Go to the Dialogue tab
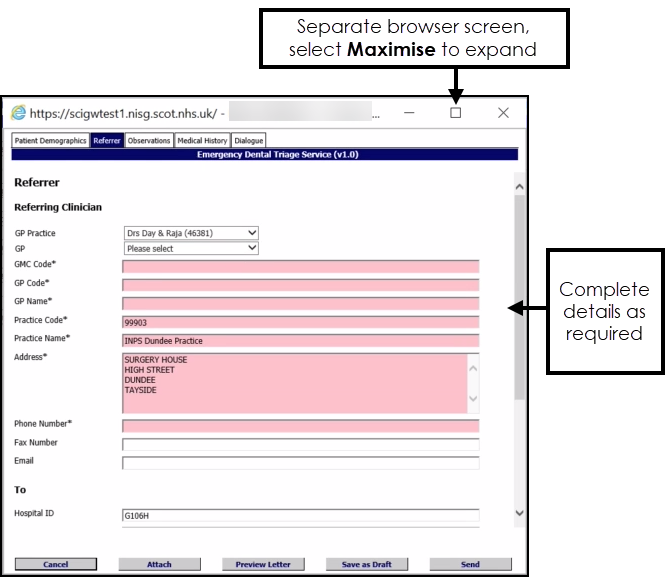Screen dimensions: 672x577 (248, 141)
